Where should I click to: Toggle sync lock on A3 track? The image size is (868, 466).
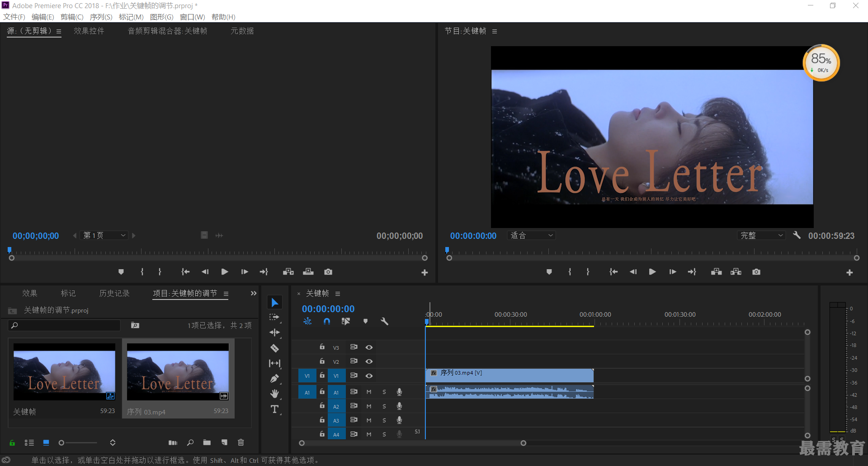354,420
